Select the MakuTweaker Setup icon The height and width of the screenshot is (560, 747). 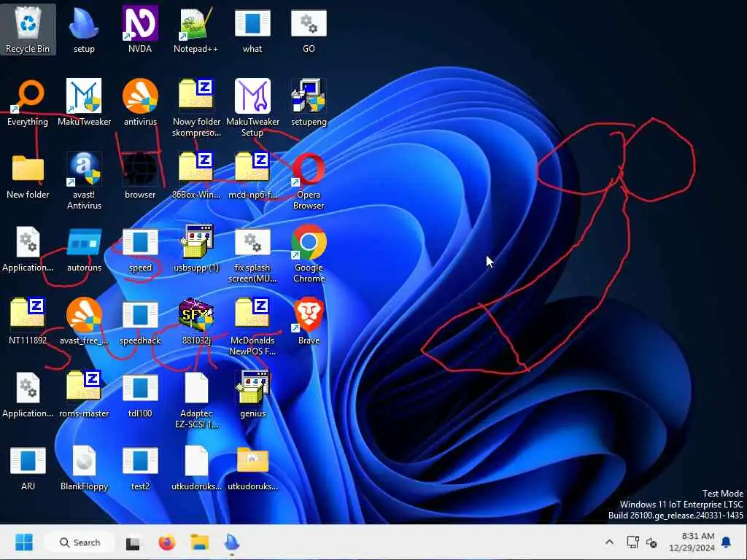click(252, 108)
